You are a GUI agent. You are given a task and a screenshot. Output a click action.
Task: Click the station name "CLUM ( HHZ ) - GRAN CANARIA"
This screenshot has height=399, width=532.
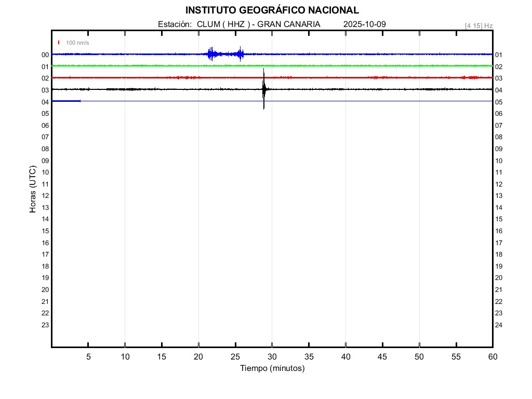(x=258, y=24)
